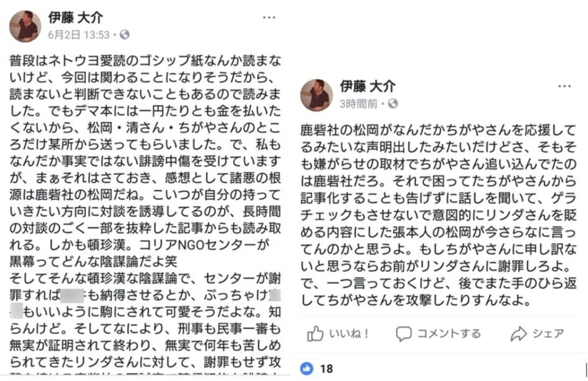Screen dimensions: 588x381
Task: Click the globe privacy icon beside 6月2日 13:53
Action: 124,34
